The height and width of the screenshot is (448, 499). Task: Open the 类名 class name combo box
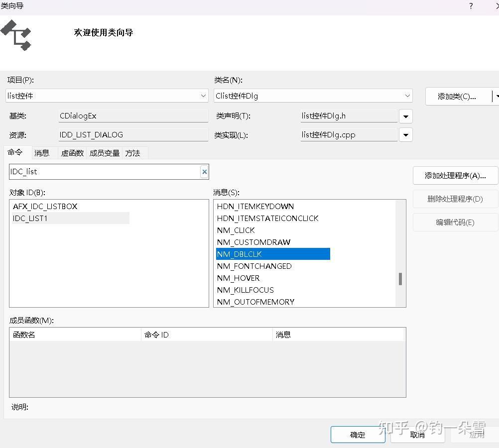click(408, 96)
